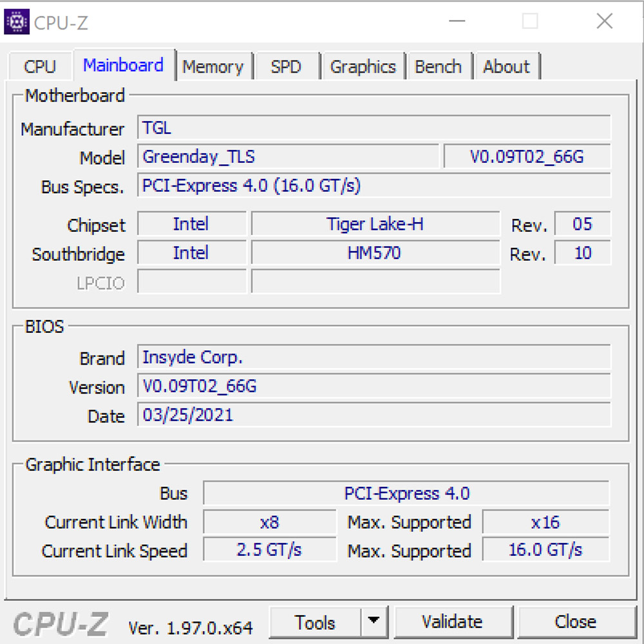Click the Bus Specs PCI-Express 4.0 field
Image resolution: width=644 pixels, height=644 pixels.
(x=374, y=185)
